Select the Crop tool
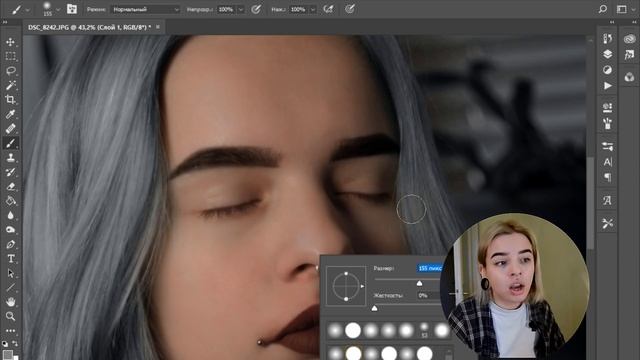 (11, 100)
